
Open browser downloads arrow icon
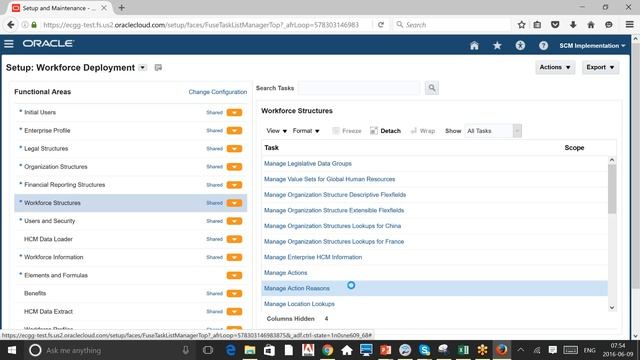[573, 25]
